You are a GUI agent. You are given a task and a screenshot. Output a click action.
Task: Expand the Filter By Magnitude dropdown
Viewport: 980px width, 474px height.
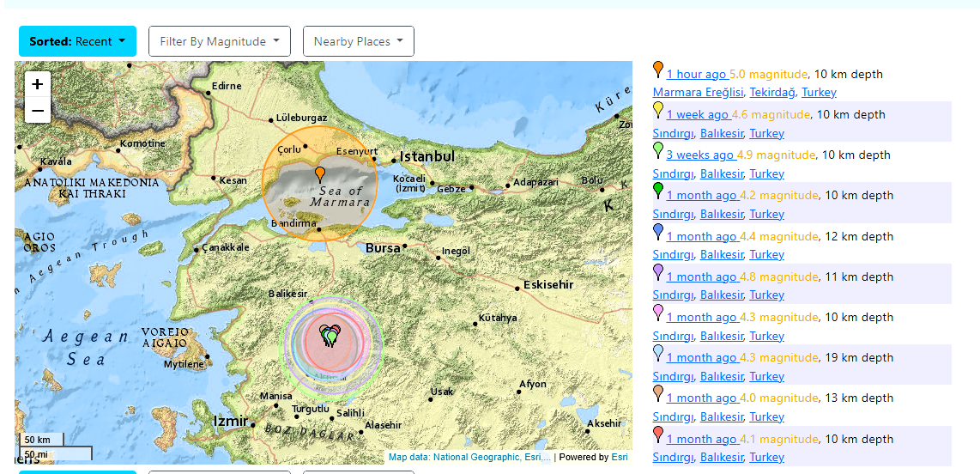pos(220,41)
